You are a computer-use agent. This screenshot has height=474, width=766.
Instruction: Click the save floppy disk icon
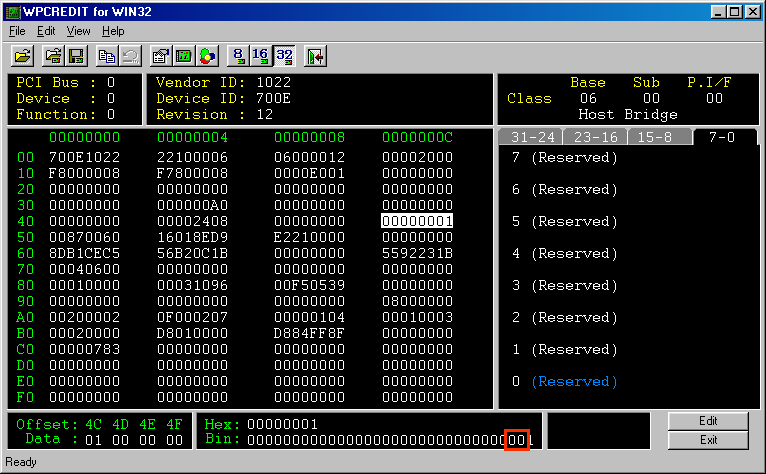(77, 56)
